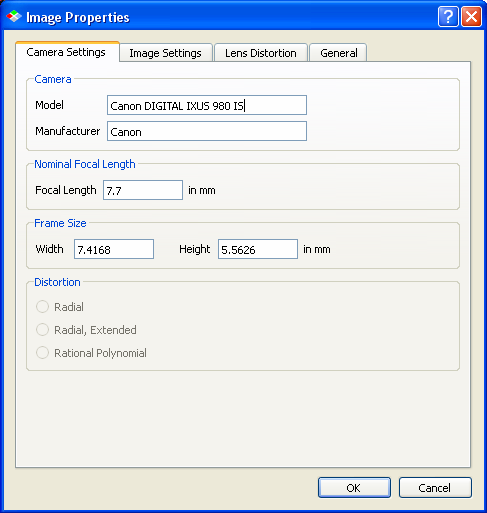Click the Frame Size group heading
Image resolution: width=487 pixels, height=513 pixels.
point(60,223)
